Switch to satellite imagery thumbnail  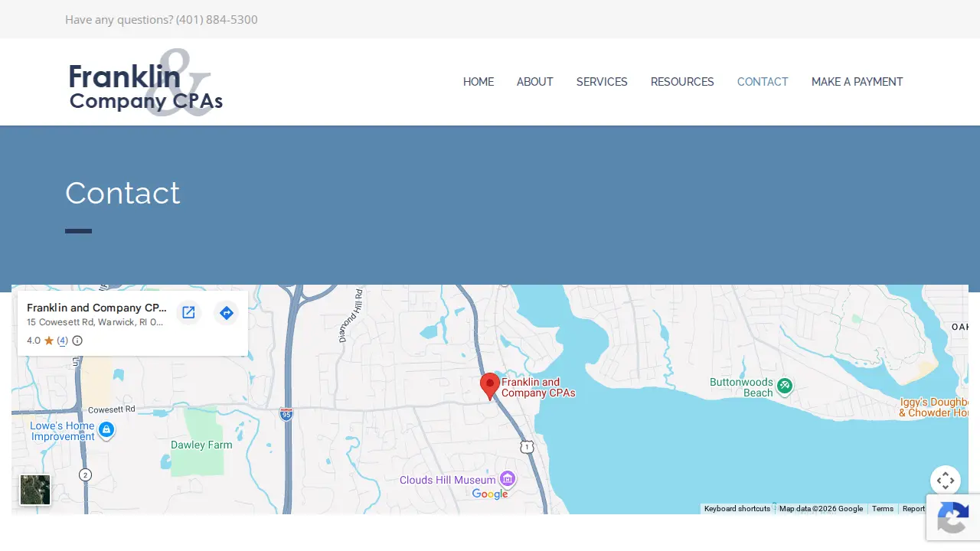point(35,490)
